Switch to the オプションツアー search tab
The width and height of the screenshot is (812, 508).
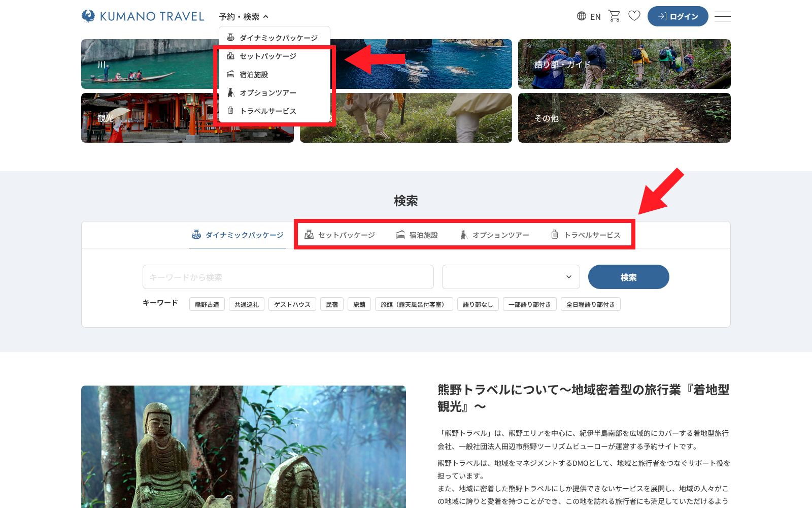(494, 235)
